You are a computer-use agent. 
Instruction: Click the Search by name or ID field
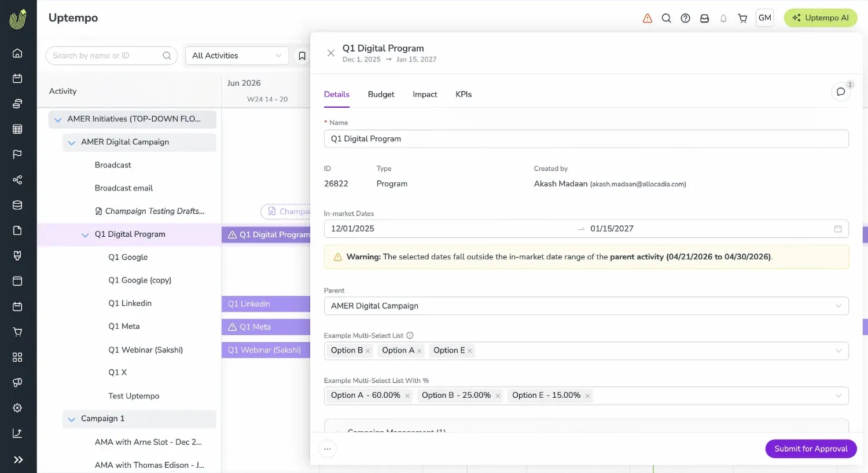(112, 56)
